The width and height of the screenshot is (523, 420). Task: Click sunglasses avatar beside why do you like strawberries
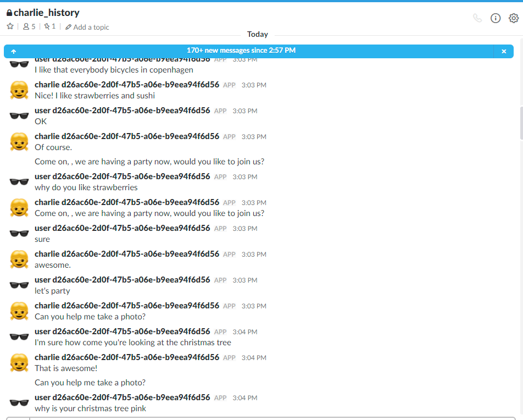(x=19, y=181)
